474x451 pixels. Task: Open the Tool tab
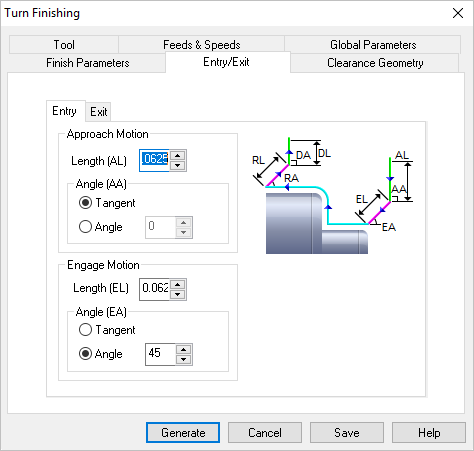point(64,45)
